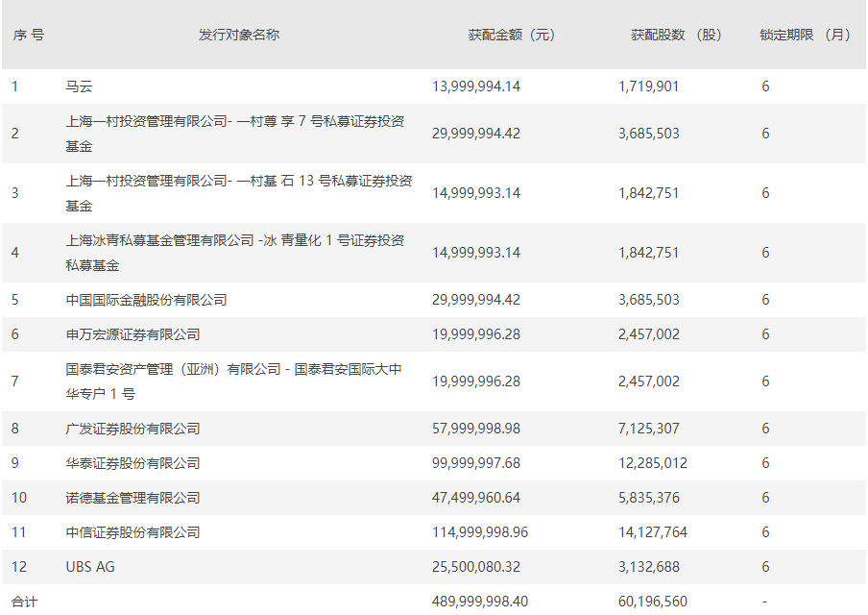The image size is (868, 615).
Task: Click the 获配股数（股） column header
Action: 677,35
